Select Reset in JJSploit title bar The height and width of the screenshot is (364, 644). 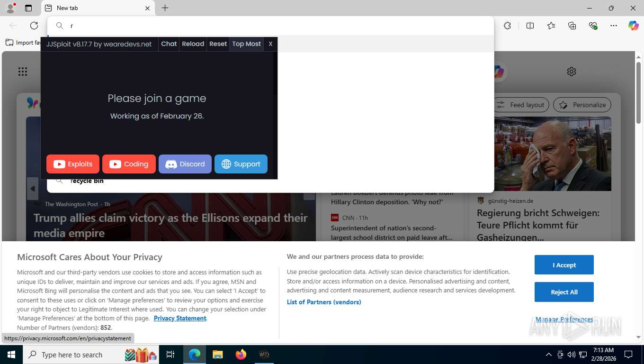(218, 44)
